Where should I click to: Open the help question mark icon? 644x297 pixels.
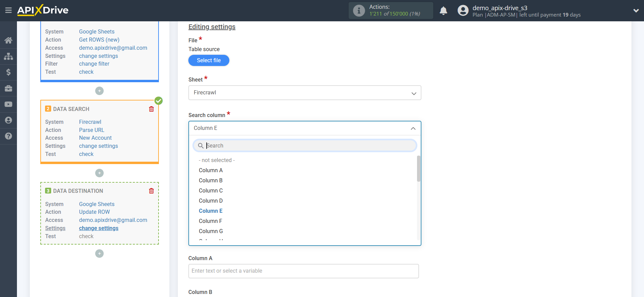8,136
